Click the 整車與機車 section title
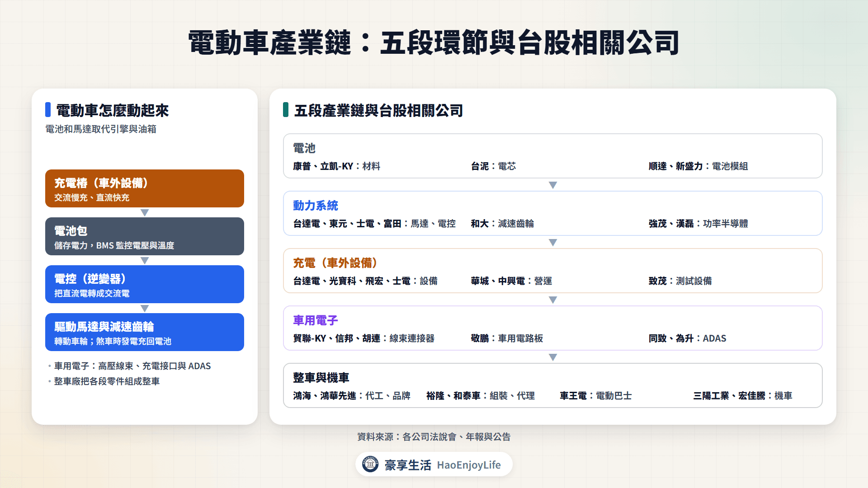This screenshot has width=868, height=488. click(x=321, y=378)
